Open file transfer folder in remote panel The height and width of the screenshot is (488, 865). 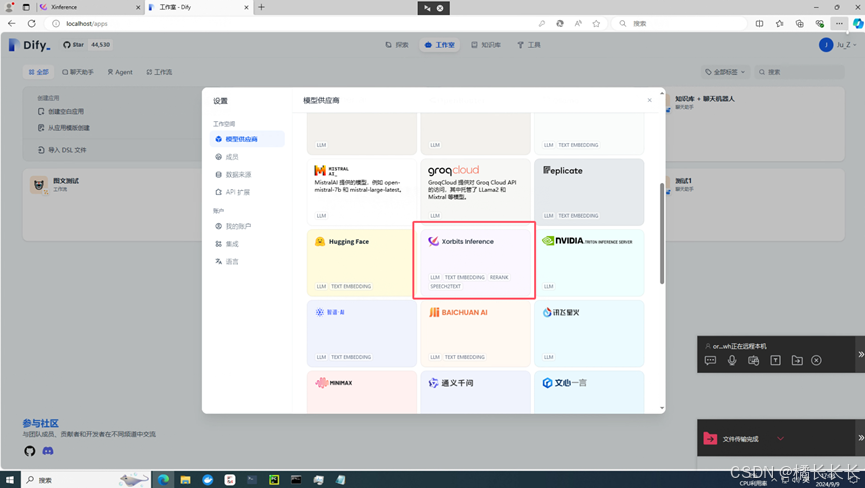797,360
